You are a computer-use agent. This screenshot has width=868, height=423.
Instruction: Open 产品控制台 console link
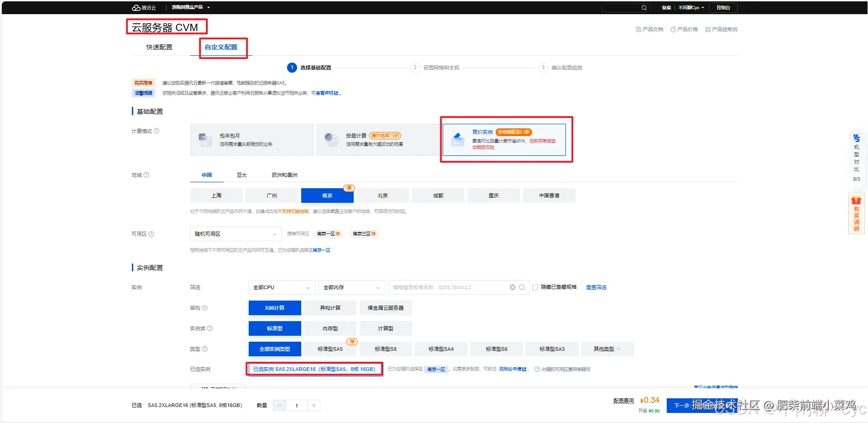tap(721, 29)
